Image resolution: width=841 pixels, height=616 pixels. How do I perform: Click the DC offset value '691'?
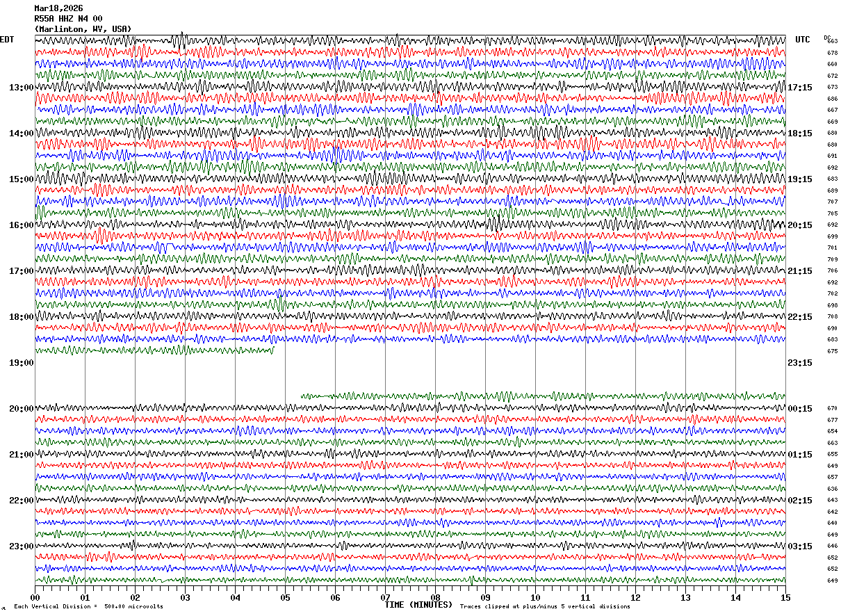pos(832,156)
